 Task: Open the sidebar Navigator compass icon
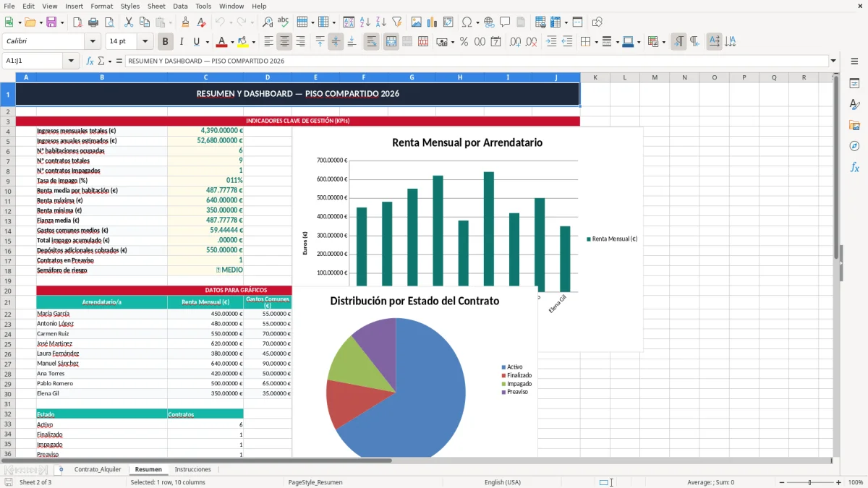click(x=854, y=146)
